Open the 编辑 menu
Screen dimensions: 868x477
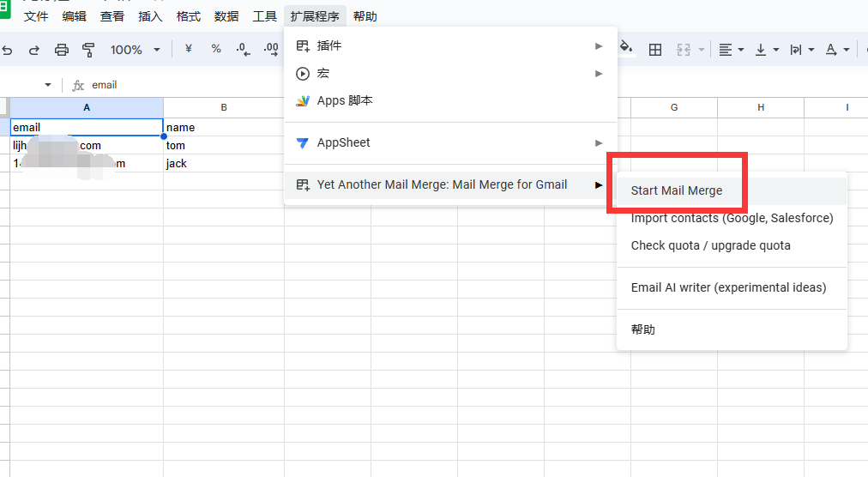74,16
